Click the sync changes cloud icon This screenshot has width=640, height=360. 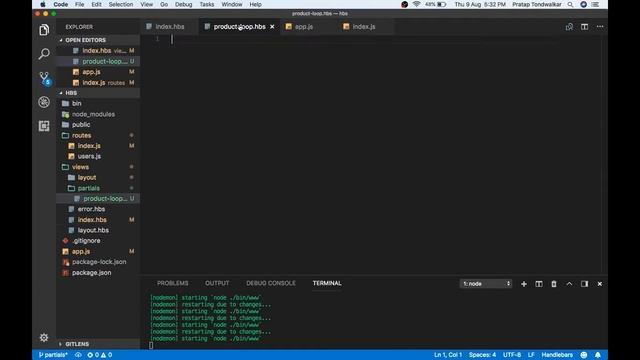click(78, 355)
